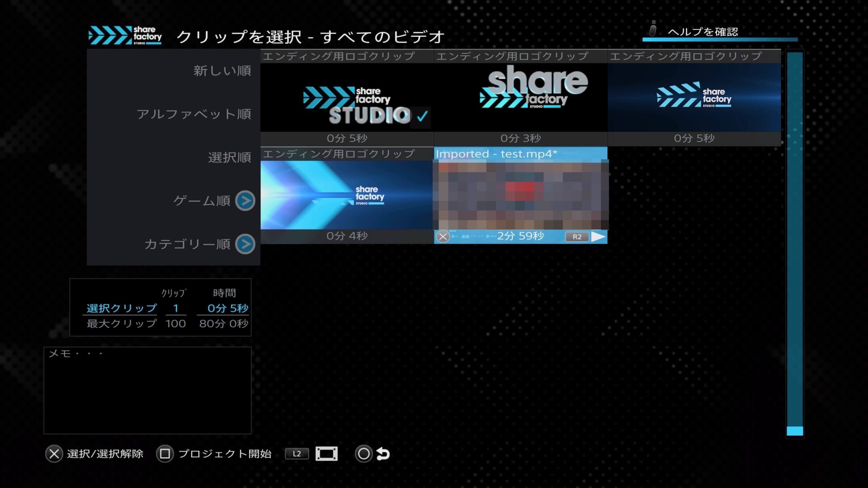Image resolution: width=868 pixels, height=488 pixels.
Task: Click the クリップ column header
Action: tap(174, 293)
